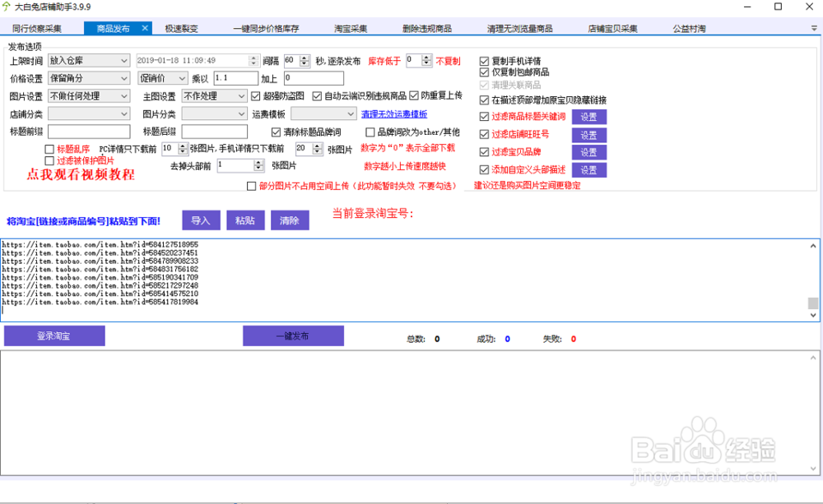The width and height of the screenshot is (823, 504).
Task: Expand the 运费模板 dropdown
Action: tap(323, 113)
